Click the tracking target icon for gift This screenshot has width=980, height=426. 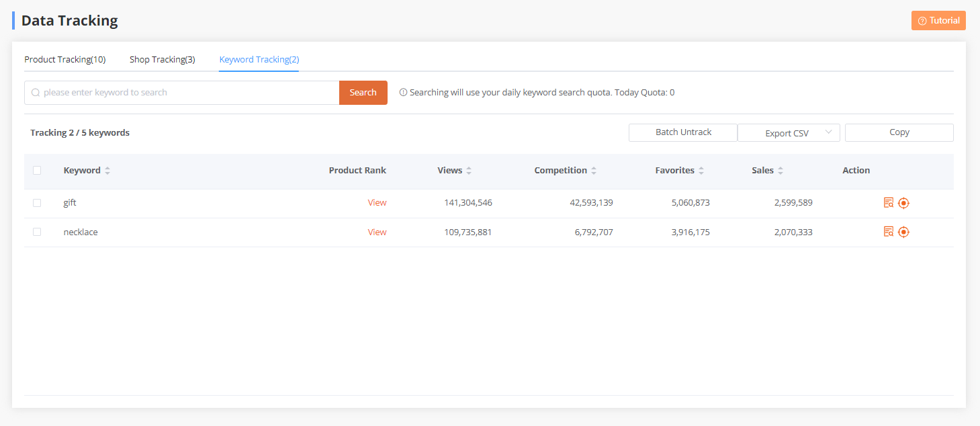tap(903, 202)
